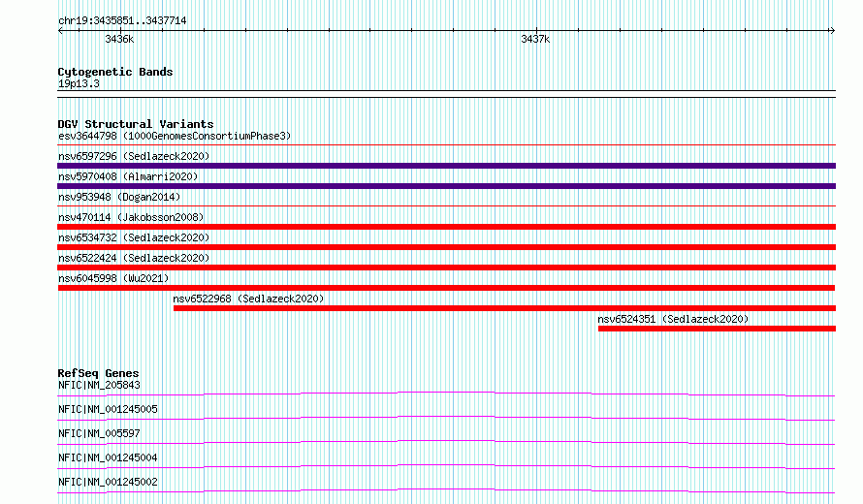
Task: Click the left arrow of the ruler
Action: tap(60, 31)
